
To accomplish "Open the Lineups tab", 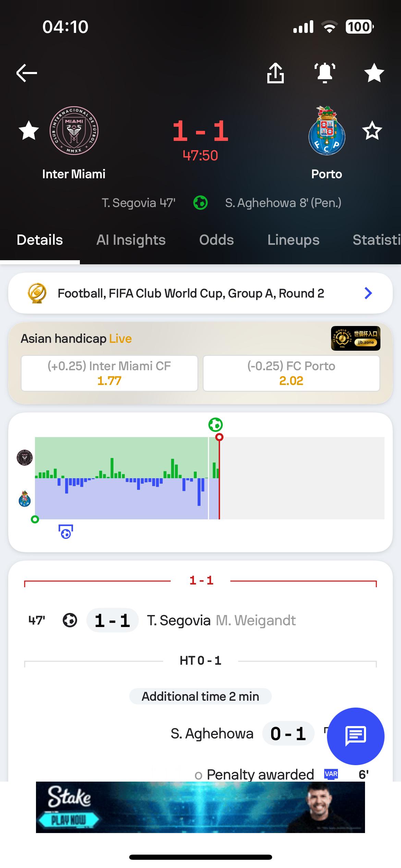I will (293, 240).
